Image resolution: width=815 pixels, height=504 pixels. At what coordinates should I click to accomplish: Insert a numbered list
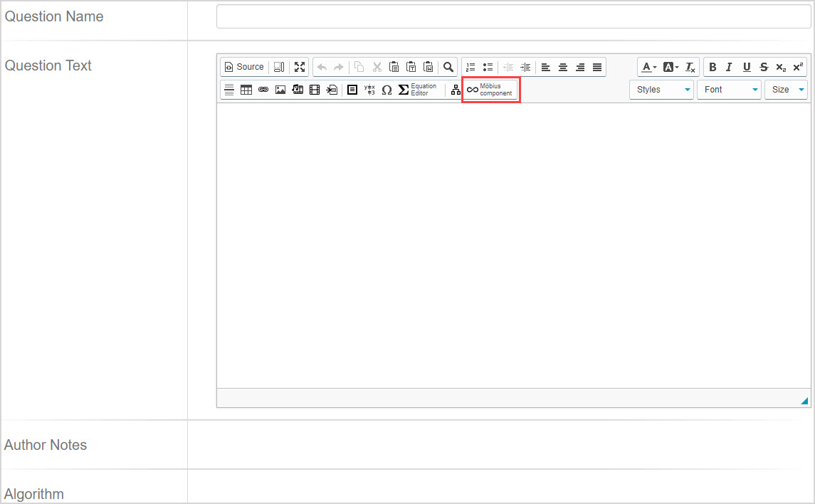(470, 67)
